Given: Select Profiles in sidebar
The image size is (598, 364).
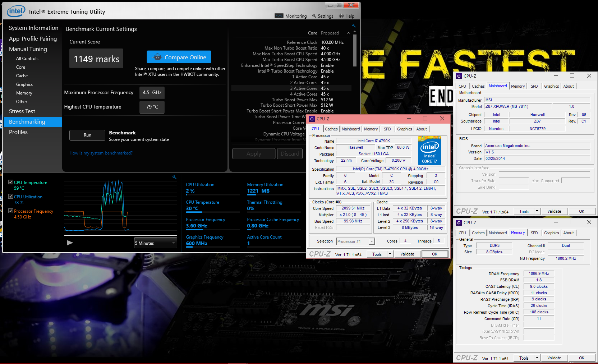Looking at the screenshot, I should (x=18, y=132).
